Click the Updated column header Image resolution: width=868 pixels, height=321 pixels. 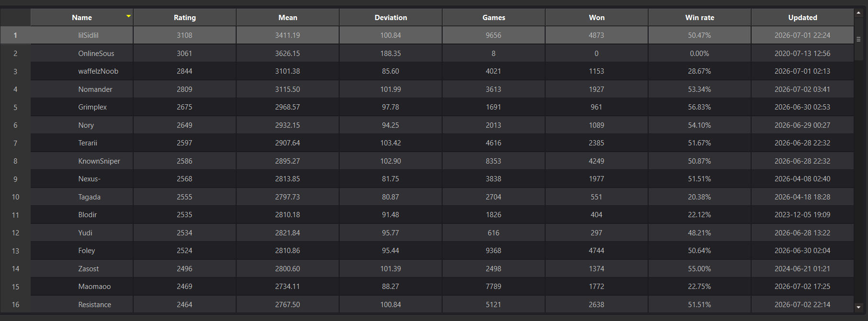coord(803,17)
